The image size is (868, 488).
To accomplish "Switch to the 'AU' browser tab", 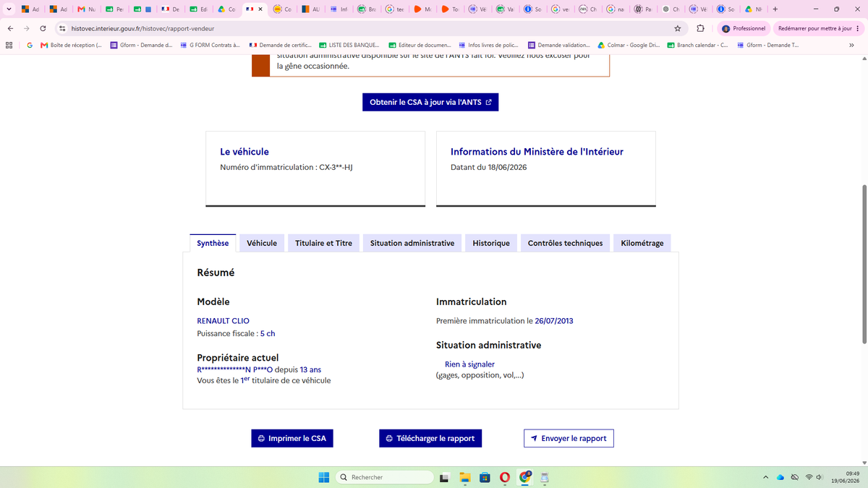I will (310, 9).
